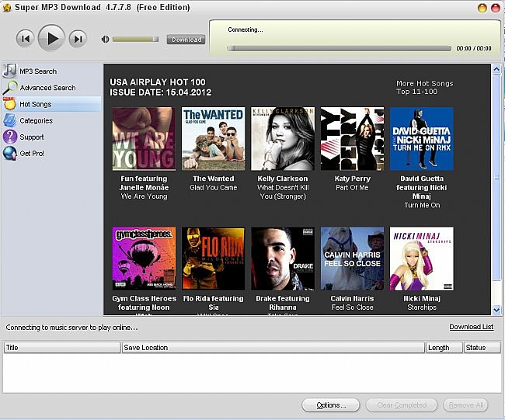505x420 pixels.
Task: Select the Get Pro! label
Action: [x=32, y=153]
